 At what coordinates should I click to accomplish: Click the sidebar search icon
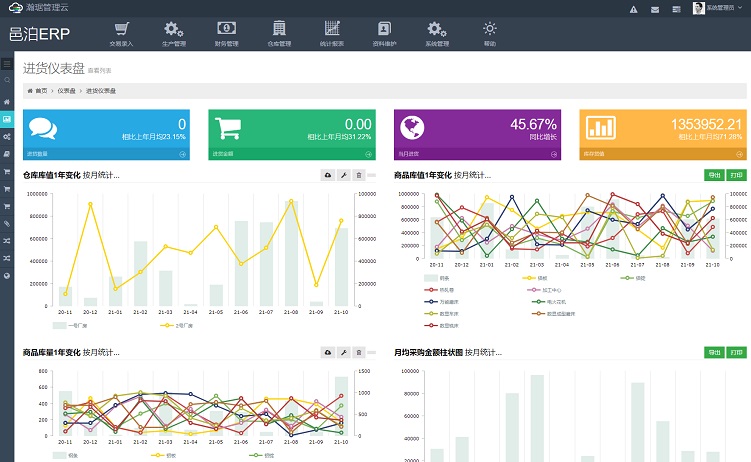point(7,80)
